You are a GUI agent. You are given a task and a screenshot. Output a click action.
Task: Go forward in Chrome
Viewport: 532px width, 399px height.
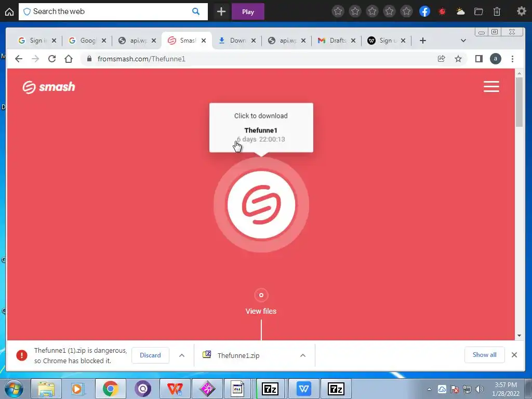[35, 59]
